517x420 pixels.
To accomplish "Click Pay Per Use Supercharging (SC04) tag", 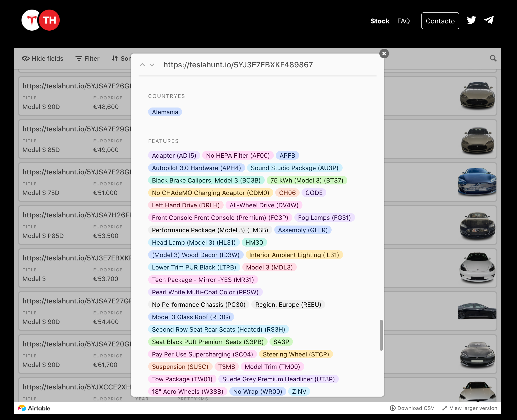I will (202, 354).
